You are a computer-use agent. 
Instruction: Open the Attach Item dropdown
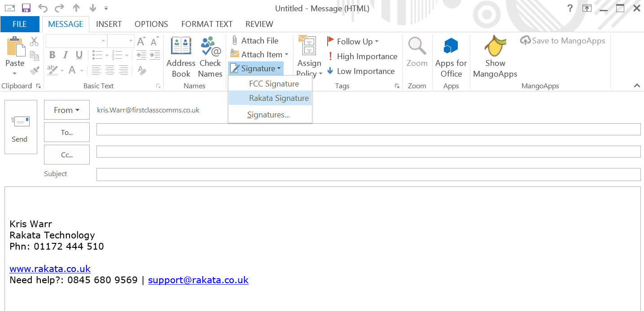(259, 55)
